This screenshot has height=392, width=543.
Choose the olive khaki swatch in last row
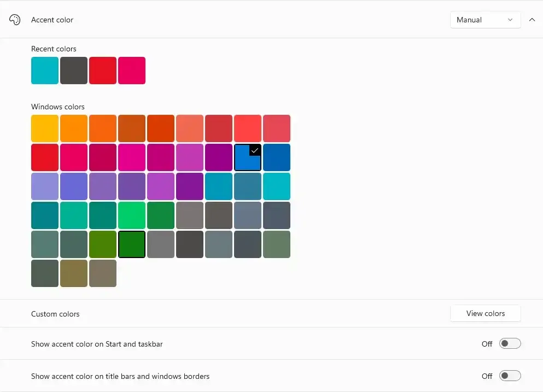(x=74, y=273)
